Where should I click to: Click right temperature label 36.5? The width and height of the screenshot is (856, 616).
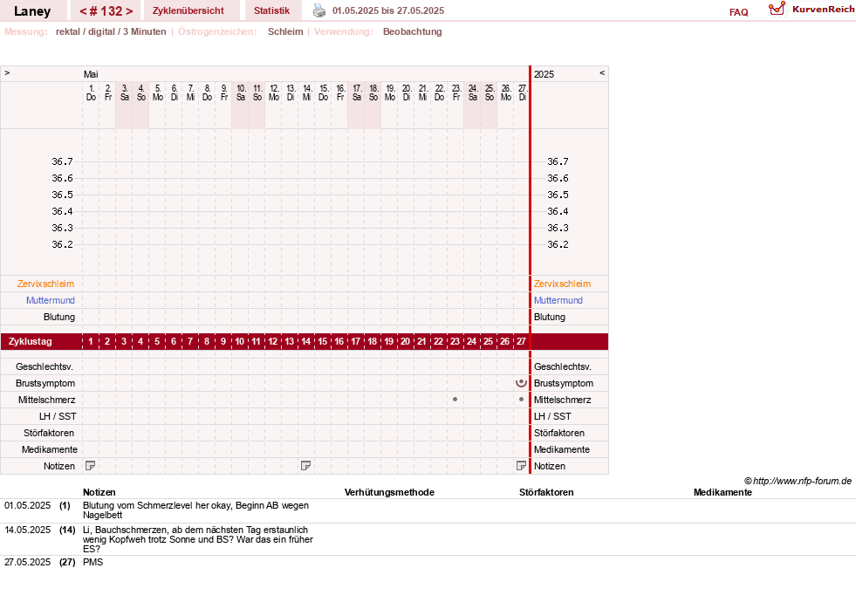558,195
